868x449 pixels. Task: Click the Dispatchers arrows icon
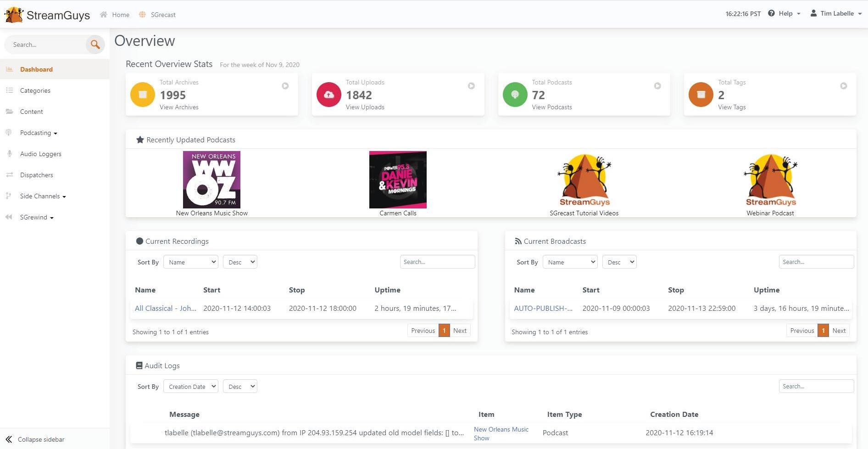click(9, 175)
